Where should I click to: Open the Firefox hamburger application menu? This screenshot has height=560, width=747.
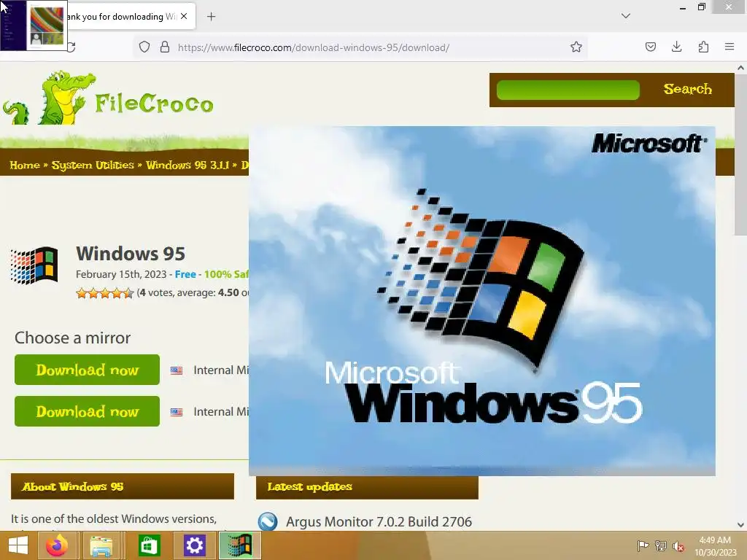tap(729, 47)
